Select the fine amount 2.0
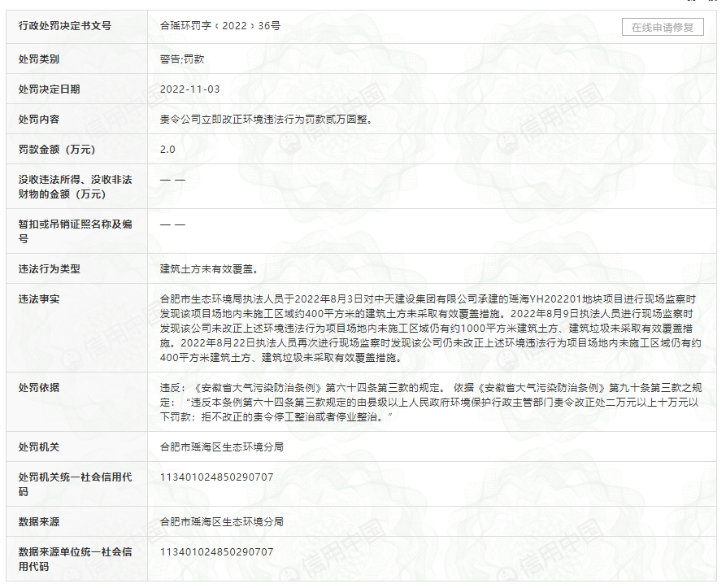This screenshot has width=726, height=588. click(167, 149)
